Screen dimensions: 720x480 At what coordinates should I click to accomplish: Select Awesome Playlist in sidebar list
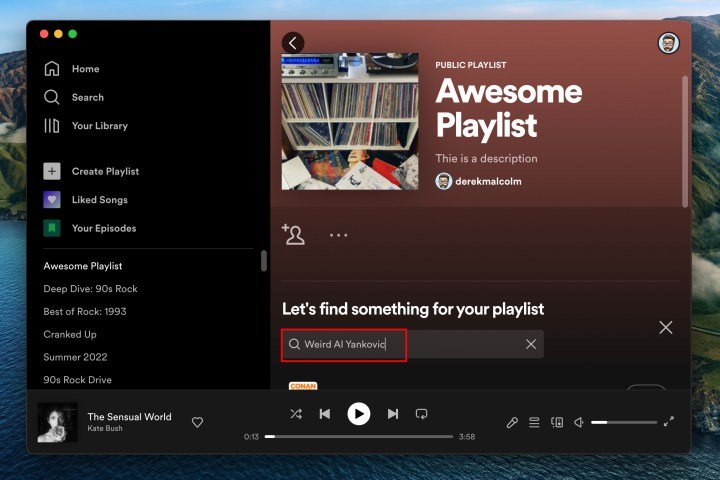coord(83,266)
